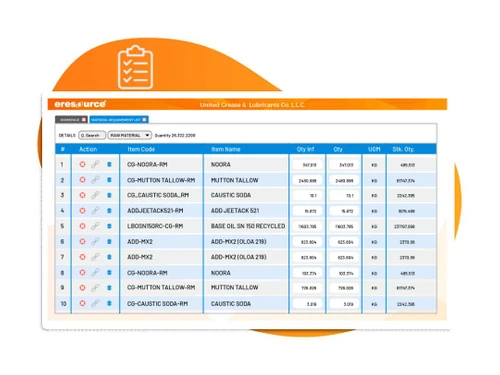500x375 pixels.
Task: Click the red X icon in row 10
Action: (82, 303)
